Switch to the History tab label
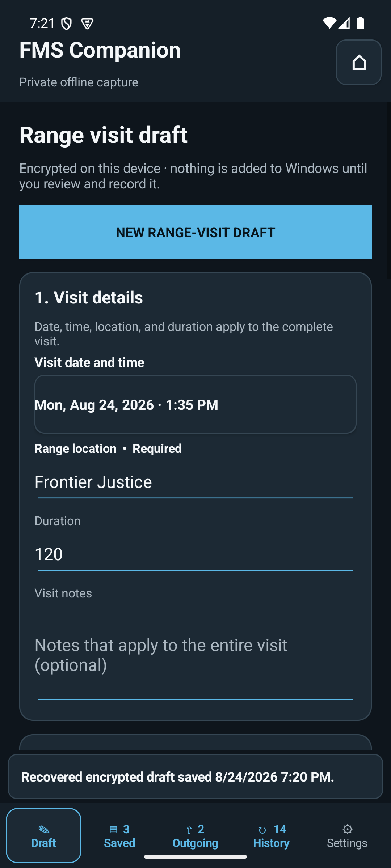This screenshot has height=868, width=391. (271, 843)
